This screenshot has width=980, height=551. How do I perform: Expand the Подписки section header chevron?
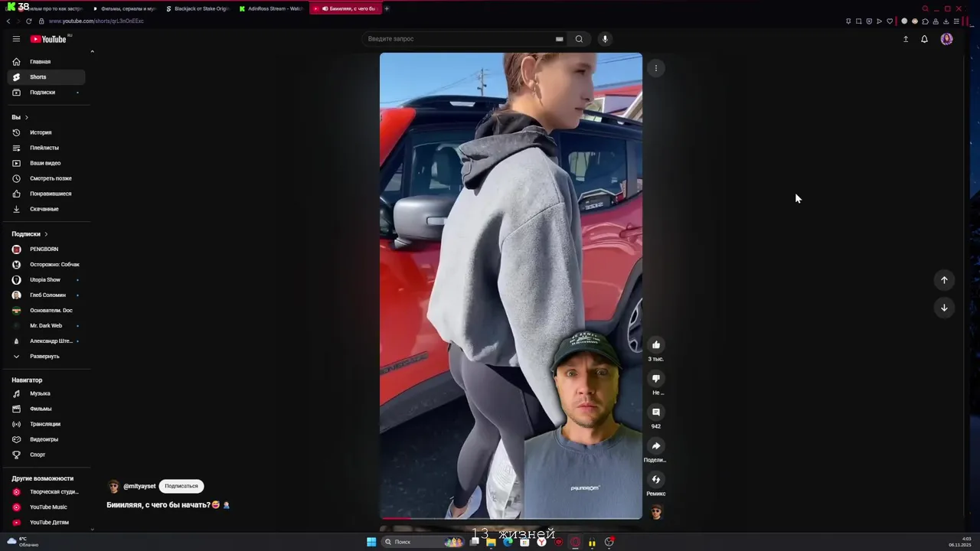[x=46, y=234]
